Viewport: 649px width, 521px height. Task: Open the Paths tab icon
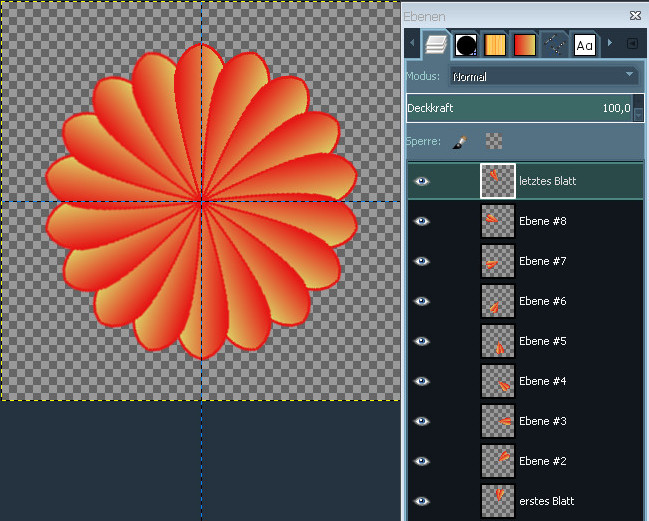[x=555, y=44]
